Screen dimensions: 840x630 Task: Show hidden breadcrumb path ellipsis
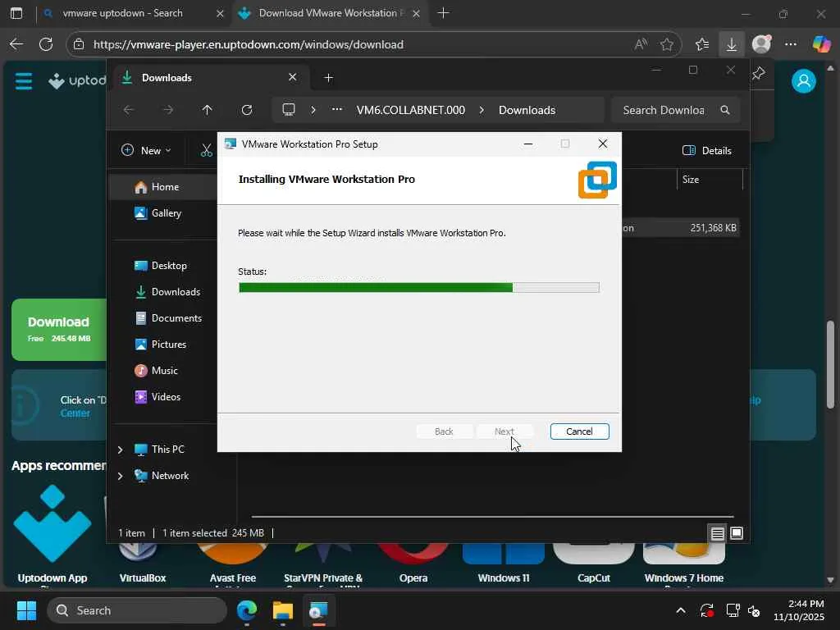(x=337, y=109)
